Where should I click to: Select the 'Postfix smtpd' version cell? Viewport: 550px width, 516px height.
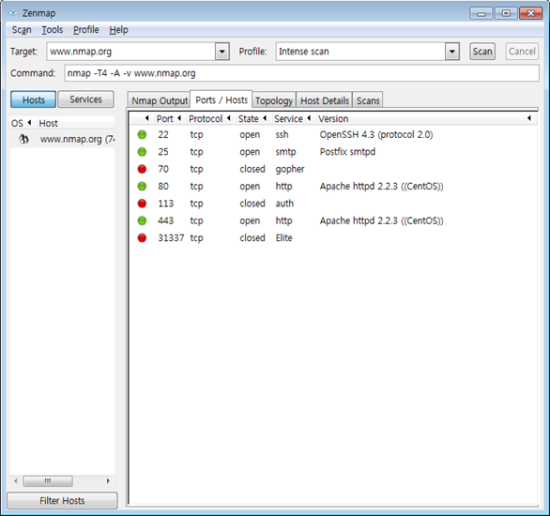pyautogui.click(x=348, y=152)
